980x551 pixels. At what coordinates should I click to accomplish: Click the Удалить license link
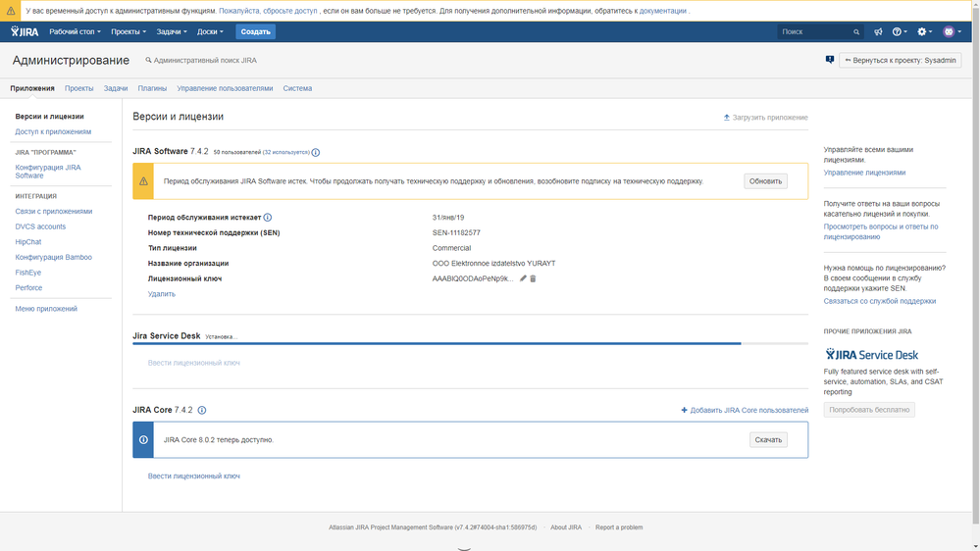click(x=161, y=294)
